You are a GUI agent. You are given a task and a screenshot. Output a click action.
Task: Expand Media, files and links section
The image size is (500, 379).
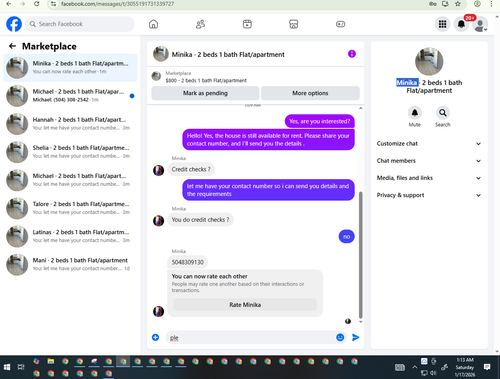[429, 178]
